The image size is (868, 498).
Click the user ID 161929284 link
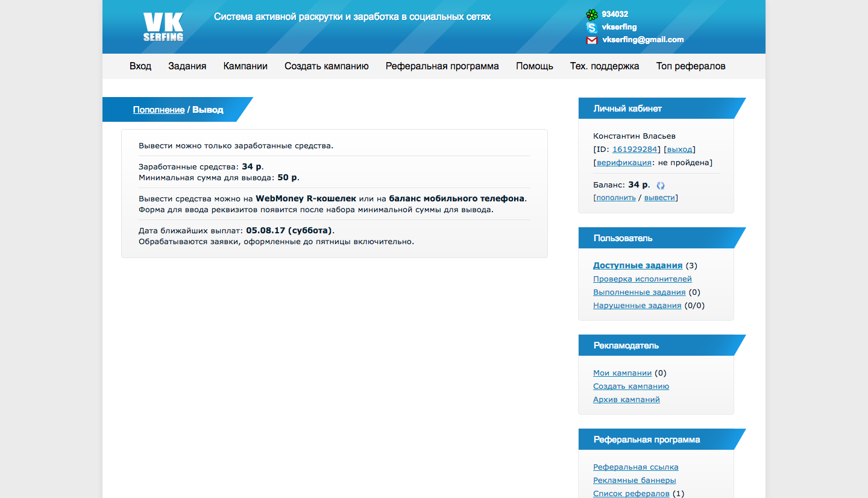636,150
